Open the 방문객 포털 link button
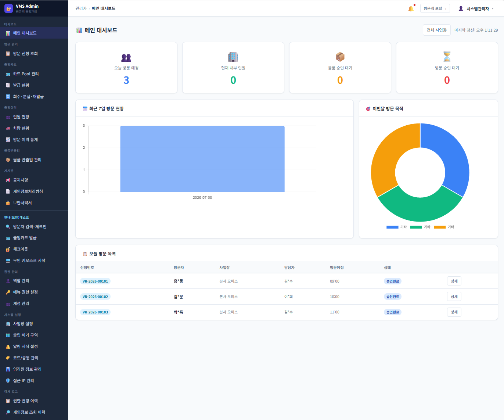This screenshot has height=420, width=504. [x=435, y=8]
